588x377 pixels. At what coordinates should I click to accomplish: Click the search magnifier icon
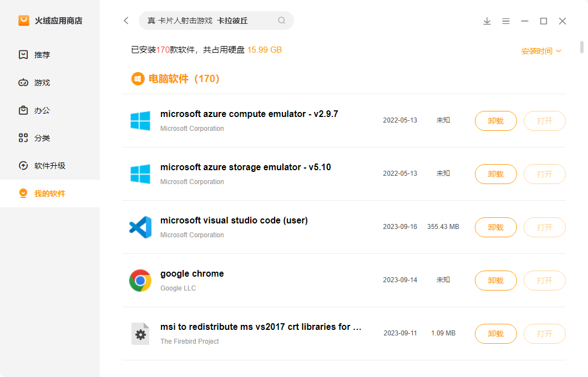point(282,21)
